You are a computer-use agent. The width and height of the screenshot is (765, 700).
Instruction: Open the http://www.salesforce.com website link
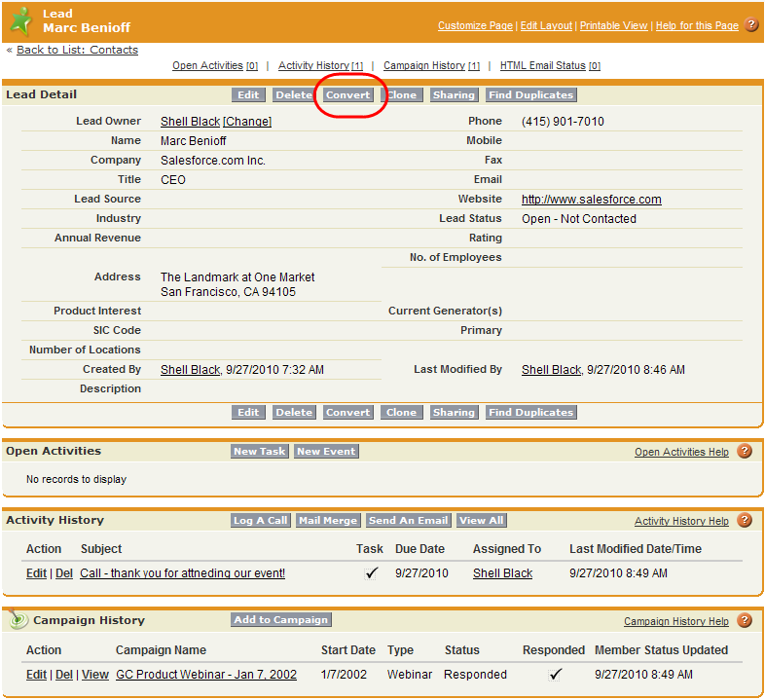click(x=592, y=200)
